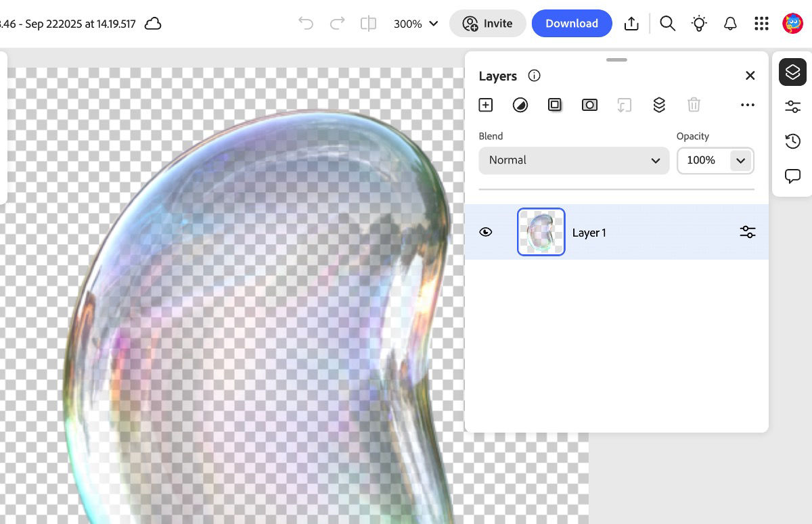Viewport: 812px width, 524px height.
Task: Toggle the before/after compare view icon
Action: coord(368,24)
